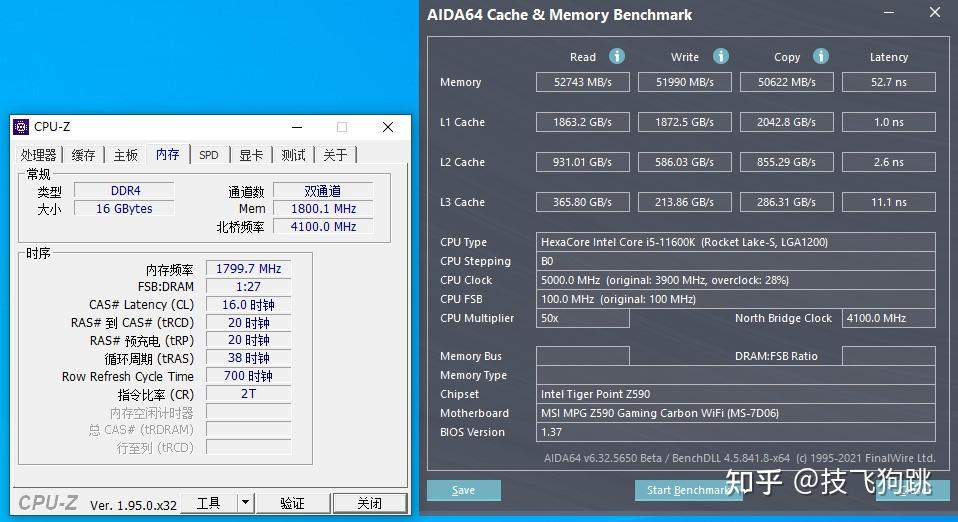Click L1 Cache Latency value 1.0 ns

tap(889, 122)
